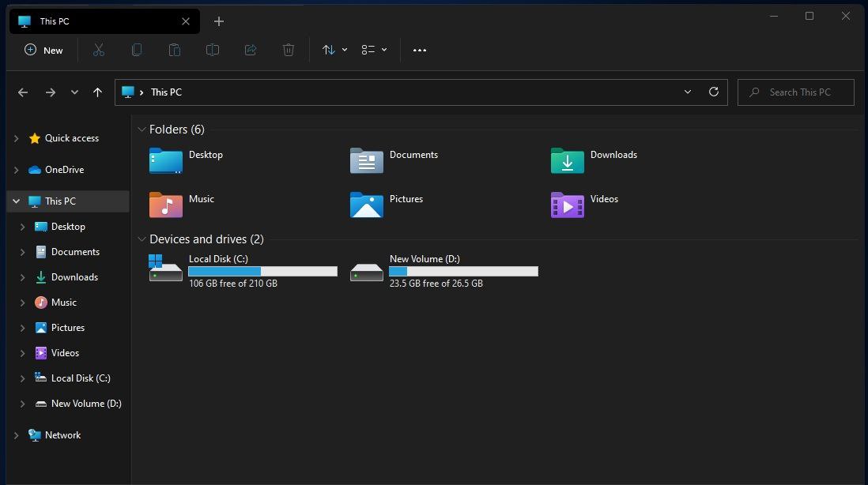The width and height of the screenshot is (868, 485).
Task: Select the Music folder icon in main pane
Action: [x=165, y=205]
